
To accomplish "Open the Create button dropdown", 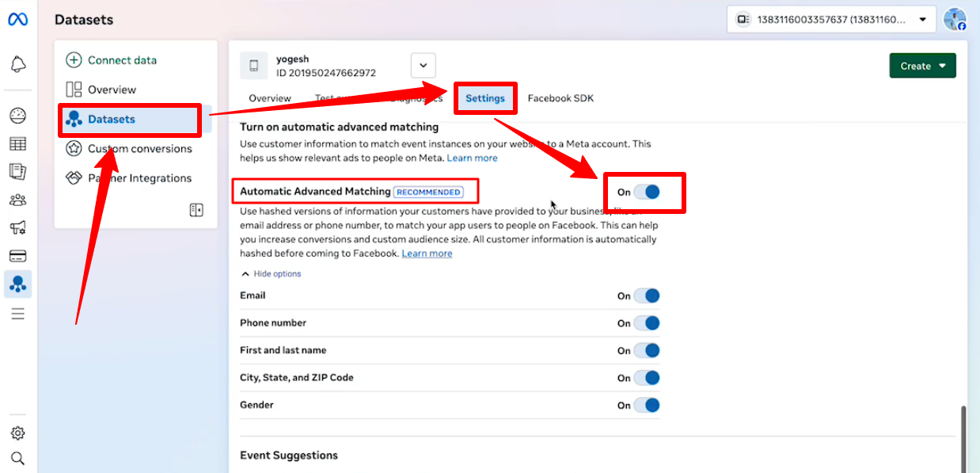I will (x=922, y=66).
